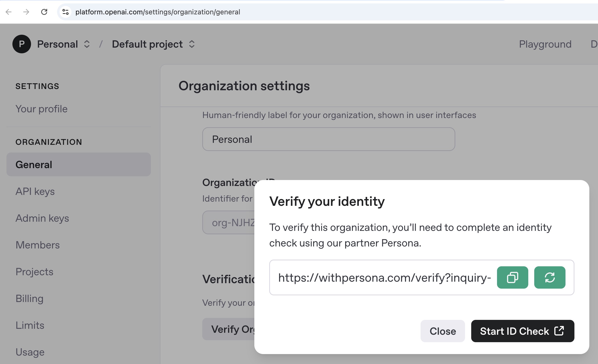
Task: Click the Verify Organization button behind dialog
Action: point(229,329)
